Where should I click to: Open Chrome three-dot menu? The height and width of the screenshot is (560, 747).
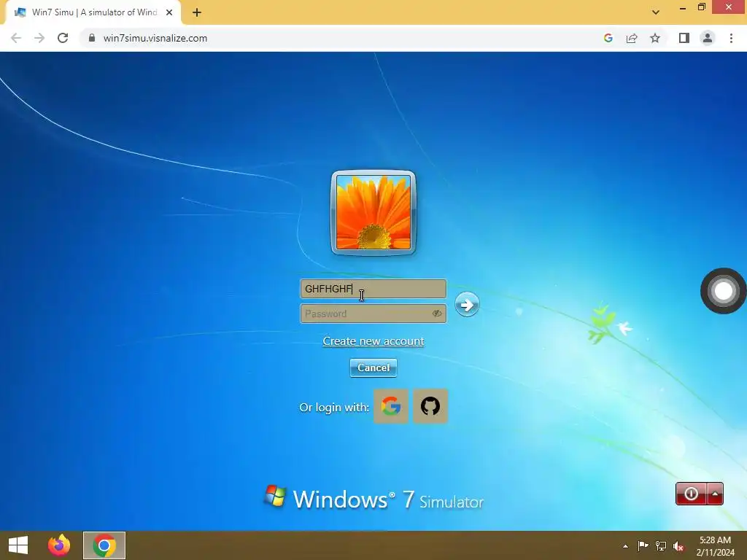tap(731, 38)
